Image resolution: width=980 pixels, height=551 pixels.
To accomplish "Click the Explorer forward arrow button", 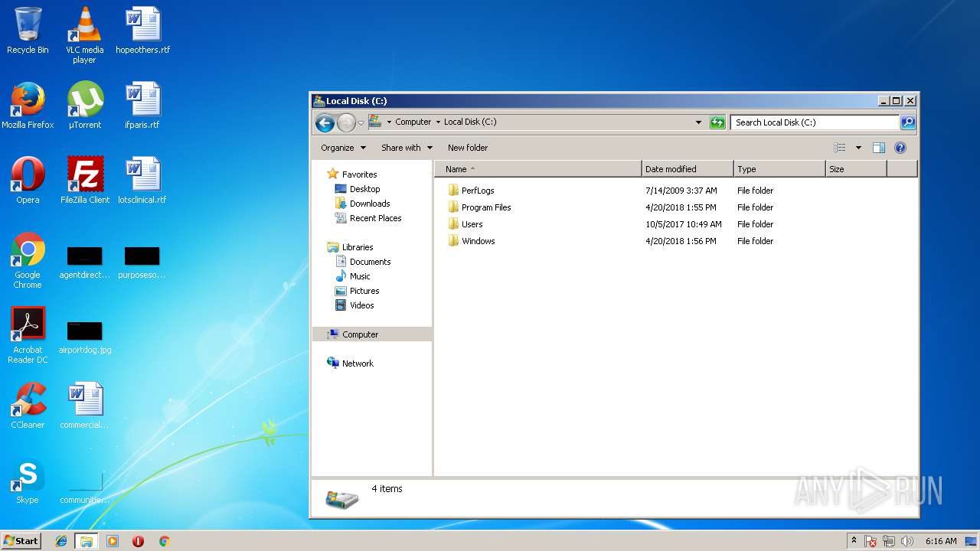I will 346,122.
